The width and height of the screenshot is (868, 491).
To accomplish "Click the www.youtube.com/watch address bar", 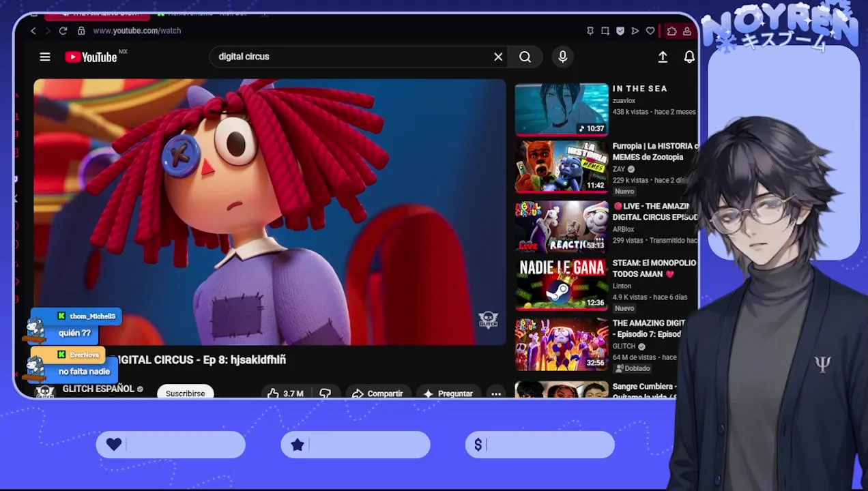I will point(137,31).
